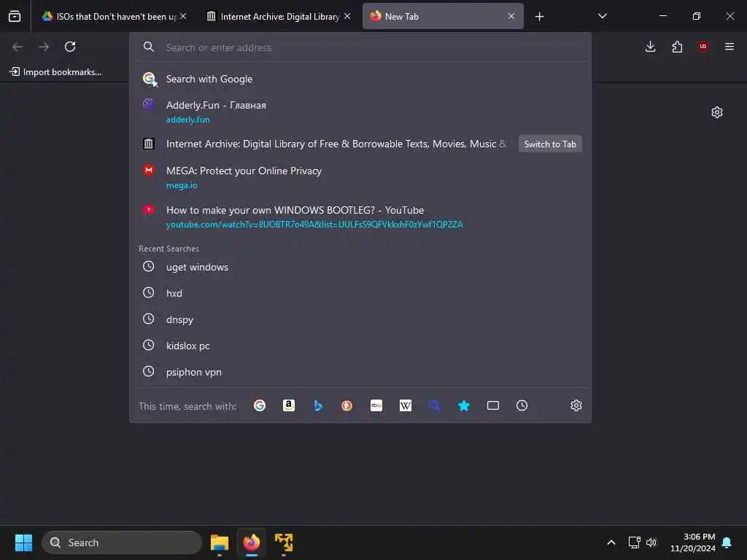Select recent search dnspy
Viewport: 747px width, 560px height.
click(360, 319)
